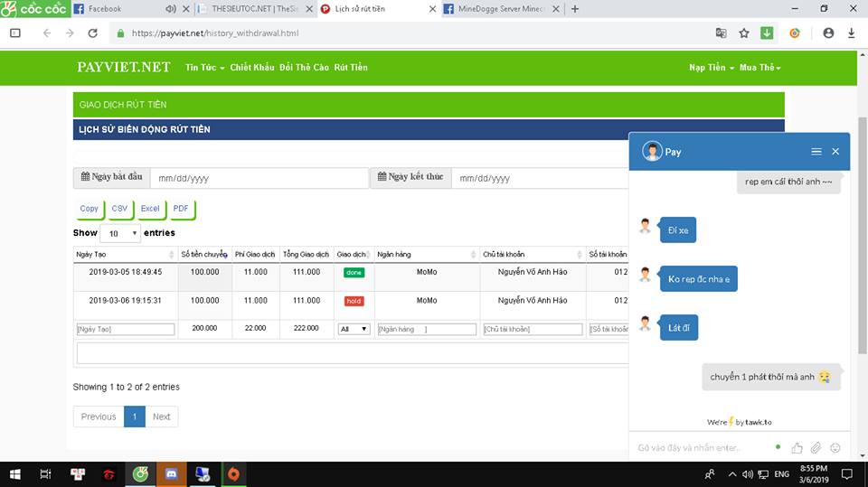Go to Next page of entries
868x487 pixels.
(x=161, y=417)
